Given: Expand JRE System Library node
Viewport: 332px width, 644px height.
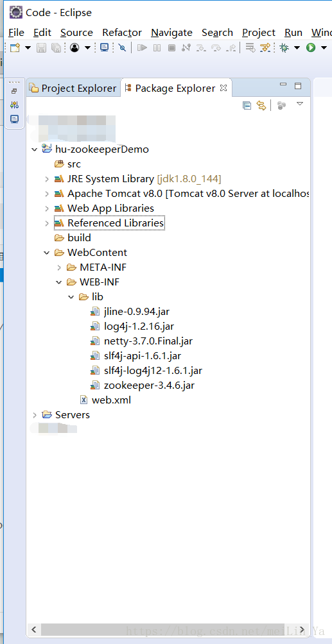Looking at the screenshot, I should (x=47, y=179).
